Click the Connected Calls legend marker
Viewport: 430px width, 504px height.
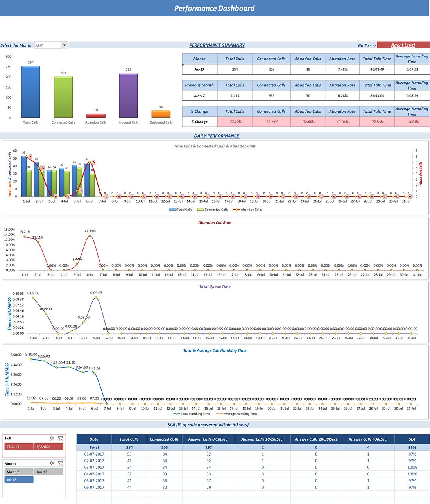[200, 210]
